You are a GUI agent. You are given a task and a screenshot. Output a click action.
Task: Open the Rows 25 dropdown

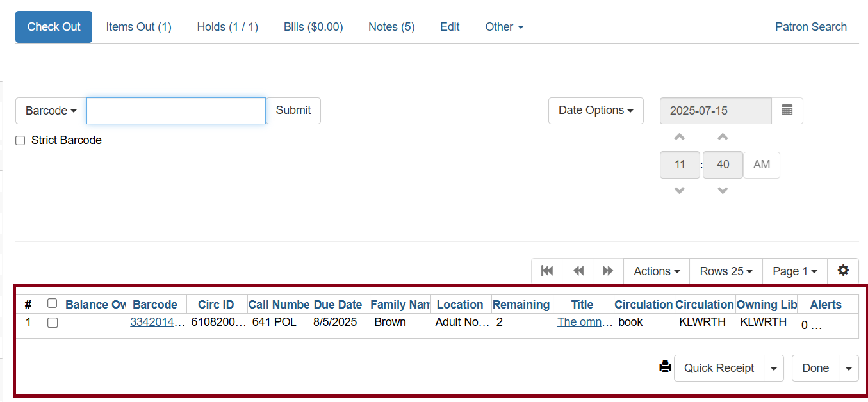point(726,271)
